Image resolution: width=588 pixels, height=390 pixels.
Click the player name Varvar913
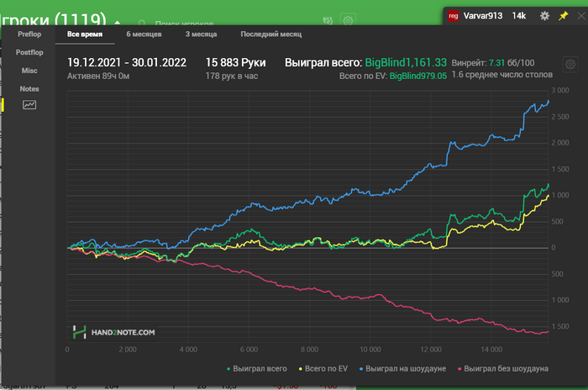[x=483, y=16]
